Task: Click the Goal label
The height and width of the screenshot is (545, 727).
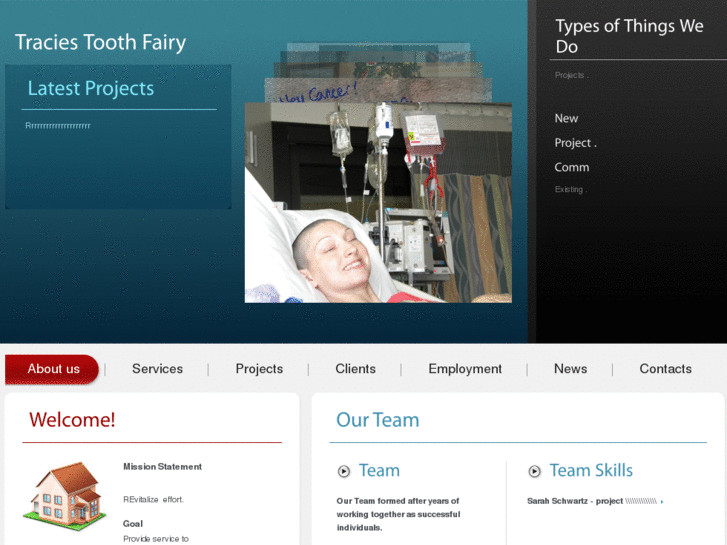Action: (133, 524)
